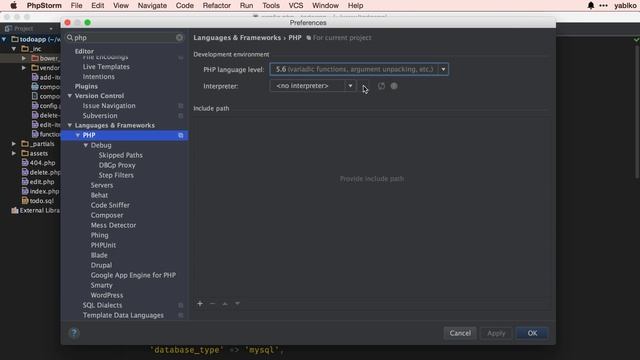This screenshot has height=360, width=640.
Task: Open the Navigate menu
Action: click(152, 5)
